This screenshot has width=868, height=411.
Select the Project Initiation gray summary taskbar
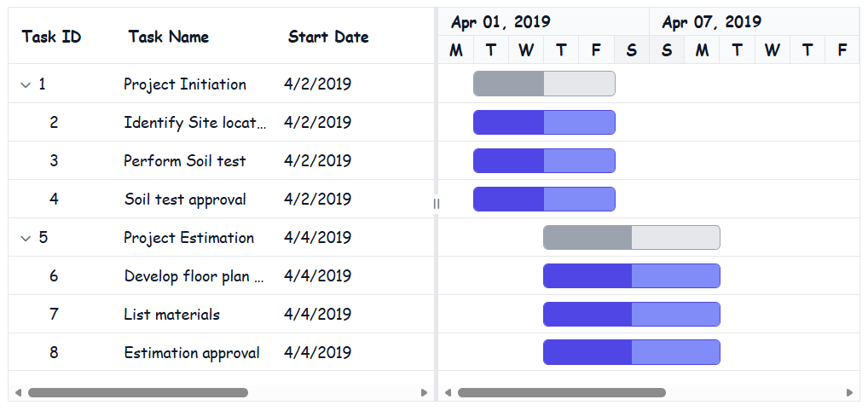coord(544,84)
